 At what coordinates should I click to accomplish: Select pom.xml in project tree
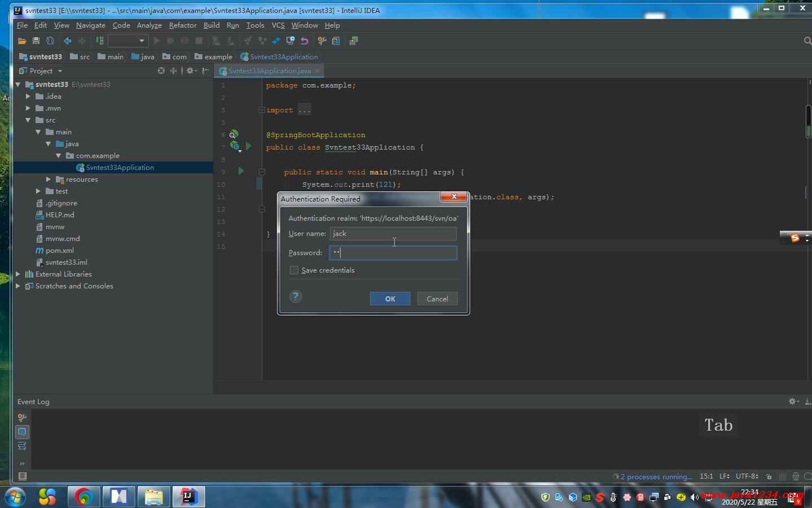pyautogui.click(x=59, y=251)
